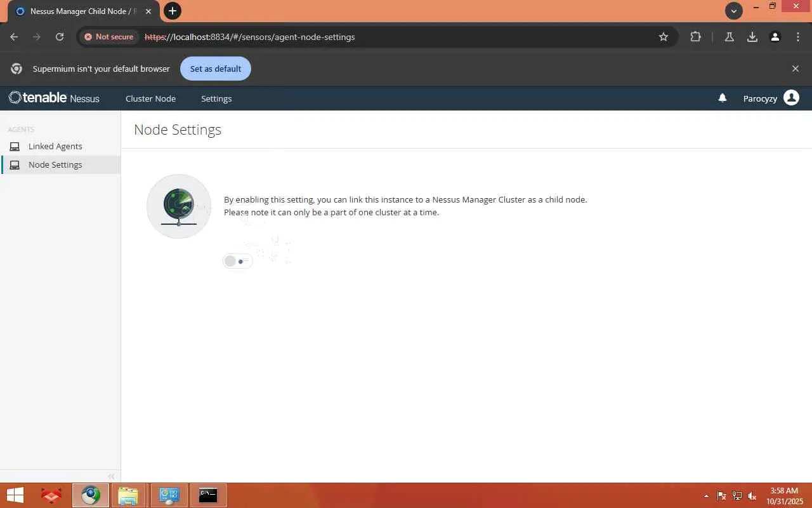812x508 pixels.
Task: Open the notifications bell
Action: coord(722,98)
